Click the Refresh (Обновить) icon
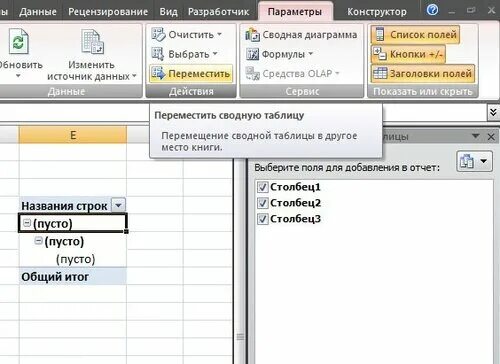The width and height of the screenshot is (500, 364). 19,41
